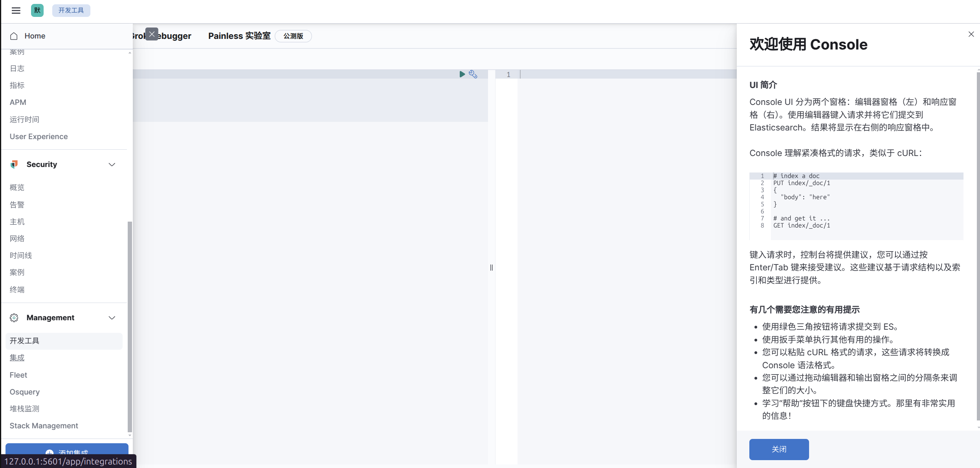Open User Experience link
Screen dimensions: 980x468
[39, 136]
